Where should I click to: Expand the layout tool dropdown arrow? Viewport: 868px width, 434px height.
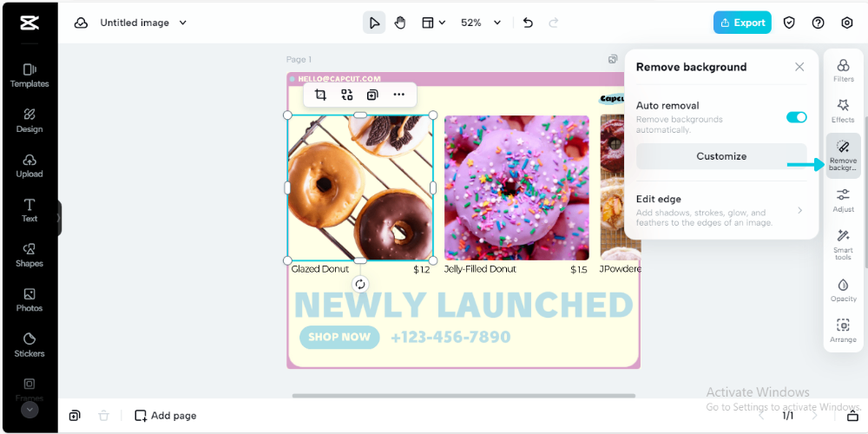[x=442, y=23]
